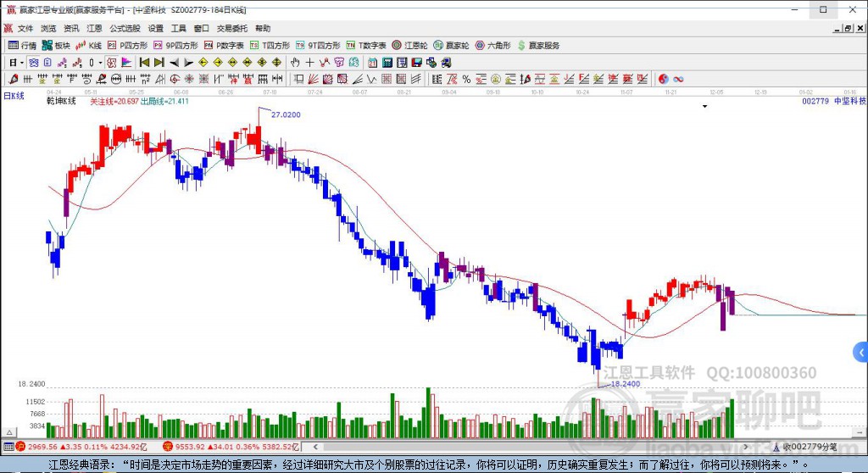Open the T四方形 tool
The image size is (868, 473).
coord(270,46)
